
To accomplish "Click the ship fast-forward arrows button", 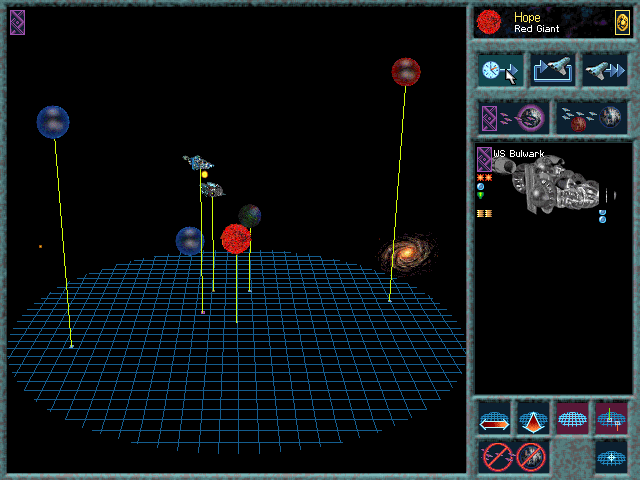I will coord(605,71).
